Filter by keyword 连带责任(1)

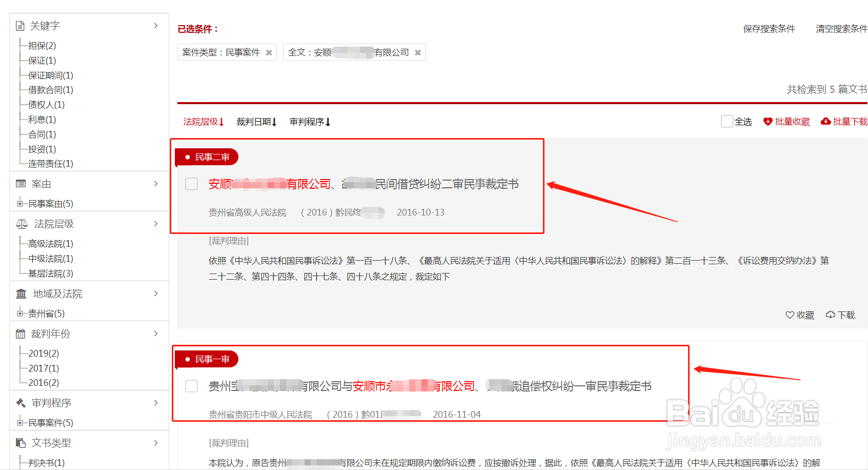[51, 164]
